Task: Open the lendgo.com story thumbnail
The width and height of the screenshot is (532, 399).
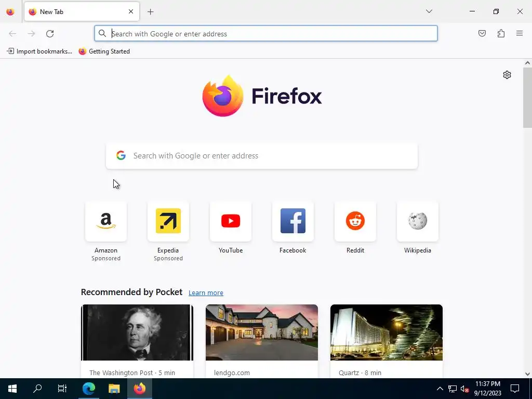Action: pyautogui.click(x=262, y=332)
